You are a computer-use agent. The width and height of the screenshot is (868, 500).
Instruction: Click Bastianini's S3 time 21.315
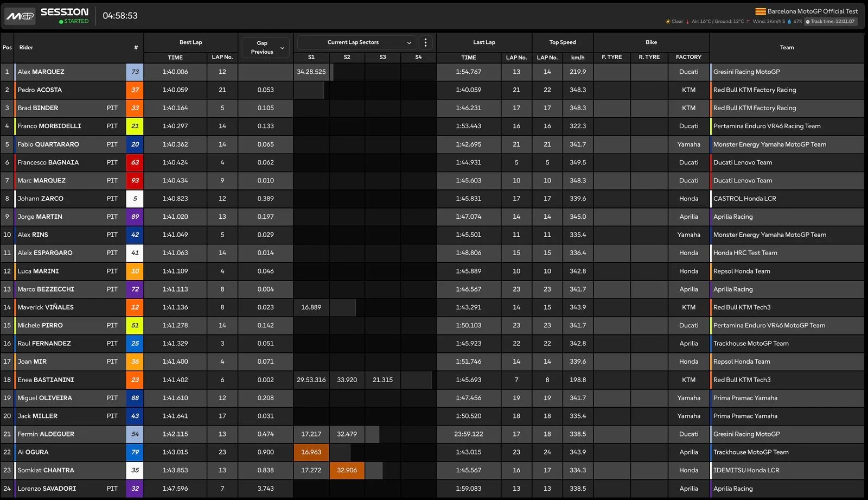382,380
